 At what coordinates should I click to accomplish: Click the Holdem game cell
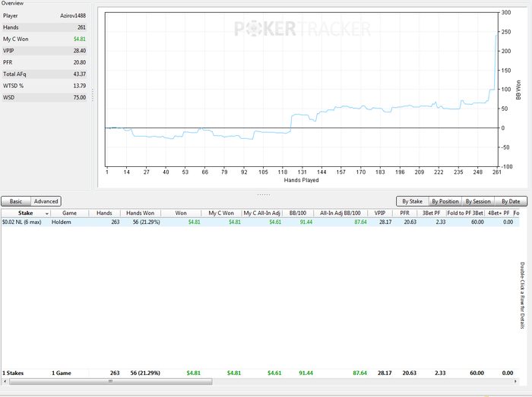62,222
